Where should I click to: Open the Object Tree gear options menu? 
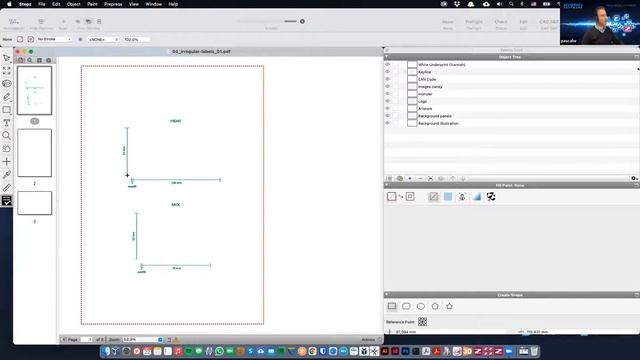pyautogui.click(x=633, y=178)
